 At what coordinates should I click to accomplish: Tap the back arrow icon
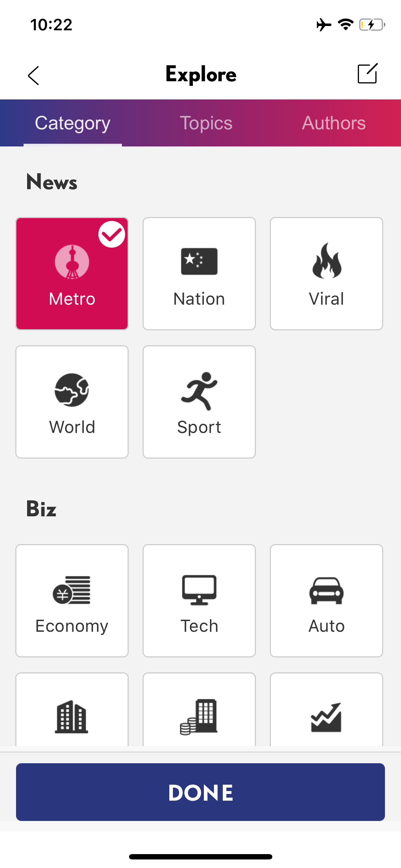point(34,76)
